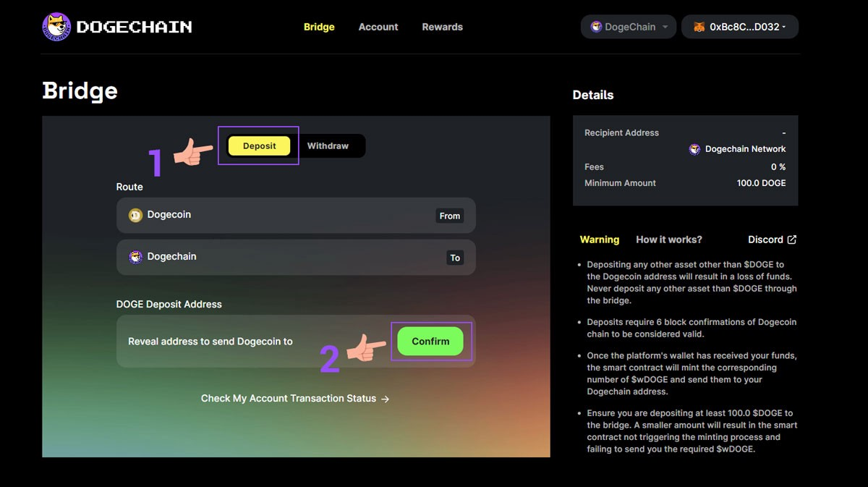Select the Dogecoin From route row
The height and width of the screenshot is (487, 868).
tap(296, 215)
